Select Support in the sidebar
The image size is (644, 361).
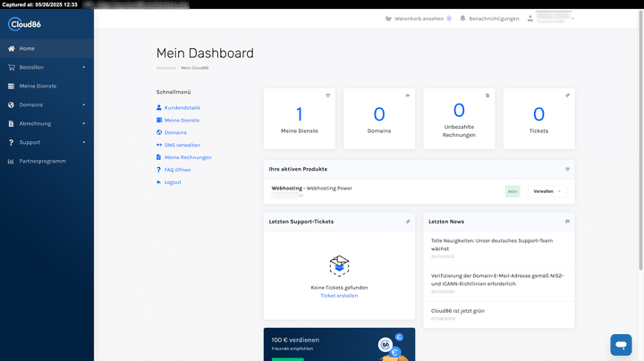click(x=47, y=142)
